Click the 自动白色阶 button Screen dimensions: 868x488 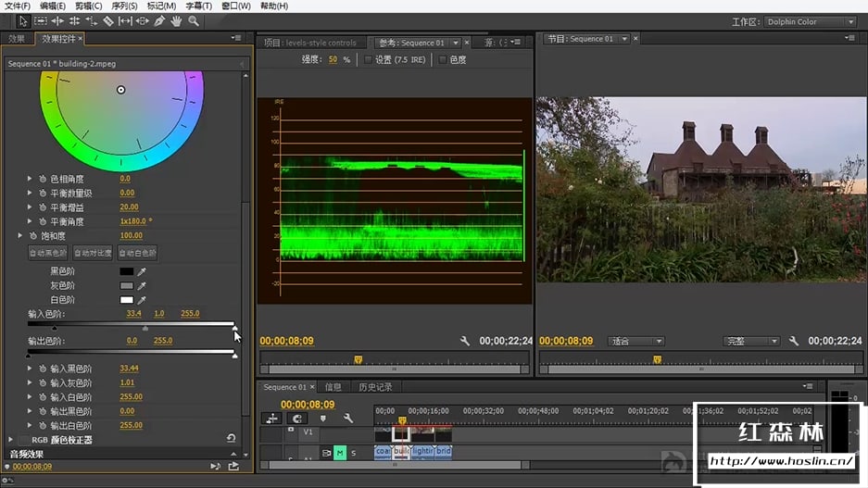tap(137, 253)
